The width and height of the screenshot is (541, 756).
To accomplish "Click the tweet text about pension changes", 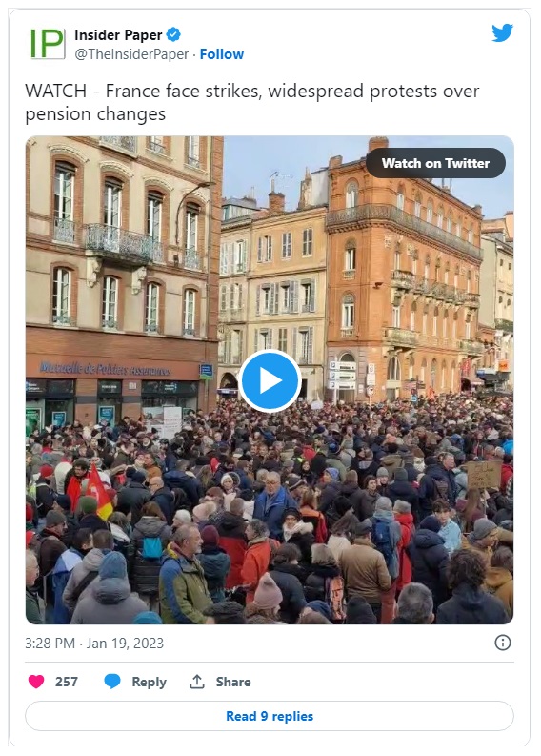I will click(252, 103).
